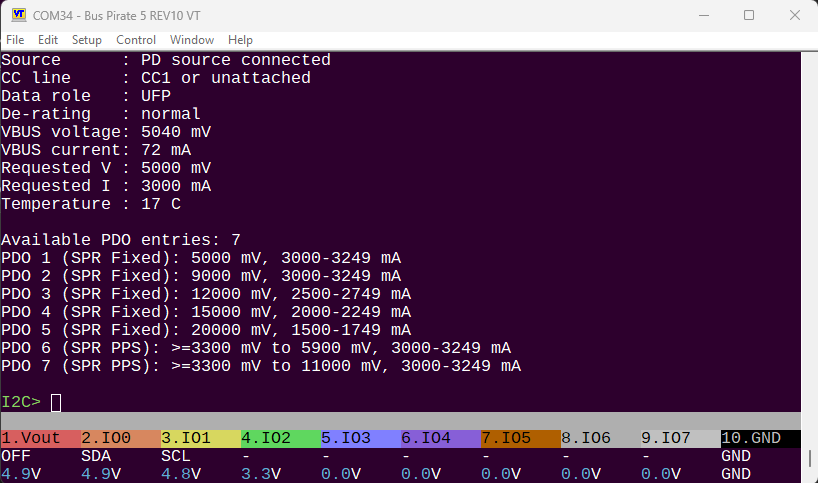Click the brown 7.IO5 pin label
This screenshot has height=483, width=818.
pyautogui.click(x=520, y=438)
